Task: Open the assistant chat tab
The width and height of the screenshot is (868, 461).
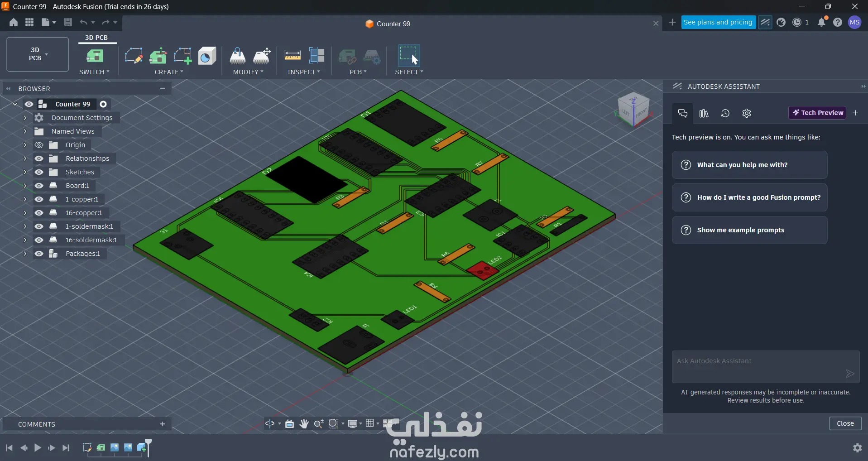Action: pyautogui.click(x=683, y=113)
